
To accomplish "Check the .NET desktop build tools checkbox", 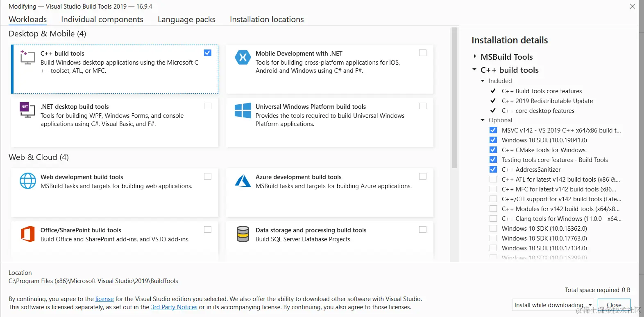I will tap(208, 106).
